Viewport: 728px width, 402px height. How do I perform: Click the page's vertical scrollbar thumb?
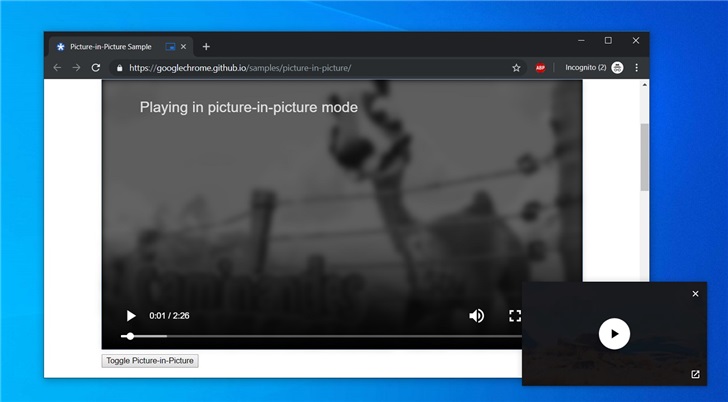[644, 157]
